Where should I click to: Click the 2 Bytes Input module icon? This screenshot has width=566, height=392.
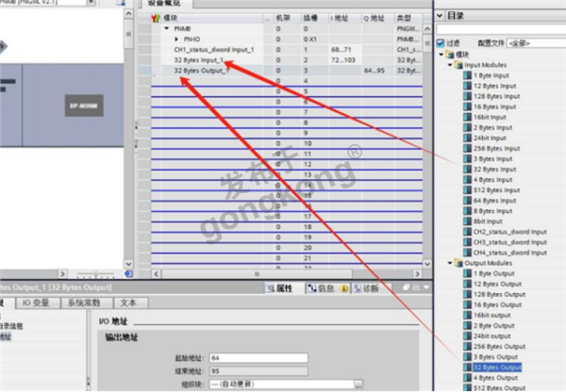coord(468,127)
